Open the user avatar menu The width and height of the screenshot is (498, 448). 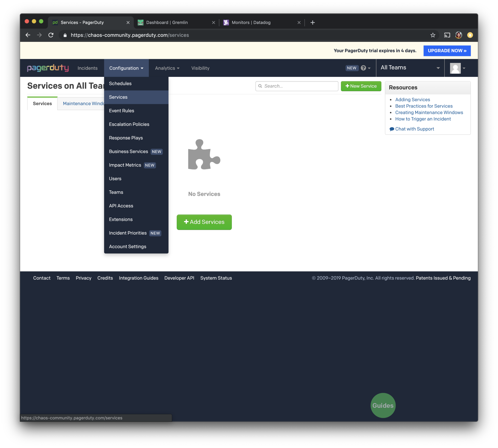tap(458, 68)
